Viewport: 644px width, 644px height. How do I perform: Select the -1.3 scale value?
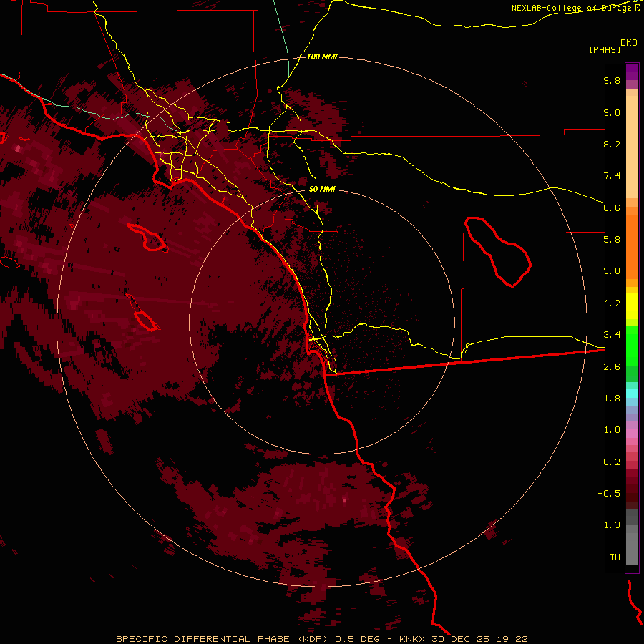(x=609, y=525)
